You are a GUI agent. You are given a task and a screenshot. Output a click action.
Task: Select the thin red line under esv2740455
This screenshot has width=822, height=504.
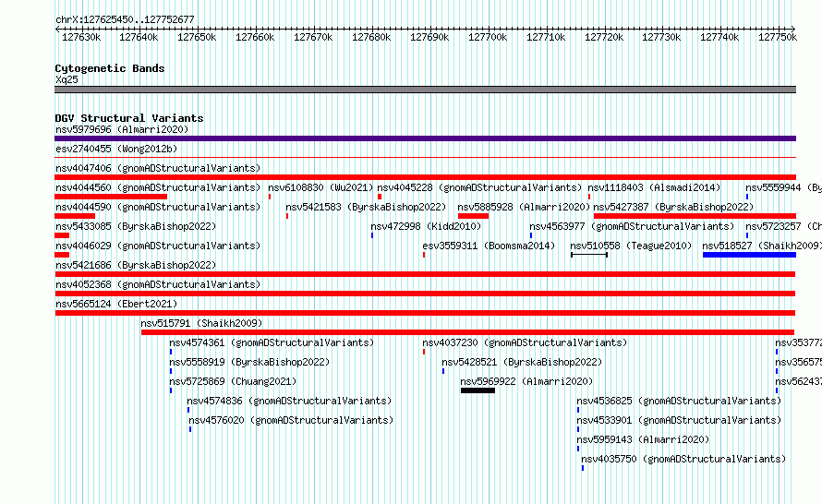click(x=425, y=157)
